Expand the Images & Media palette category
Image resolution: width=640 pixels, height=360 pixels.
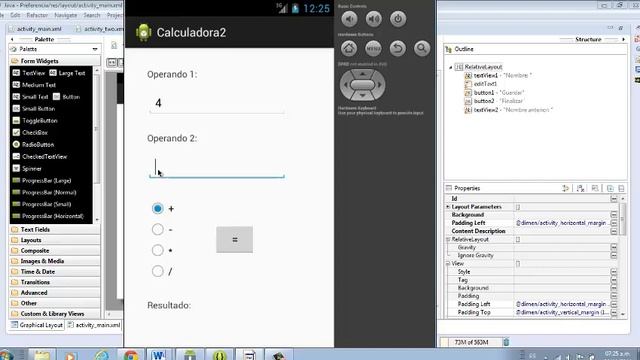pyautogui.click(x=55, y=261)
